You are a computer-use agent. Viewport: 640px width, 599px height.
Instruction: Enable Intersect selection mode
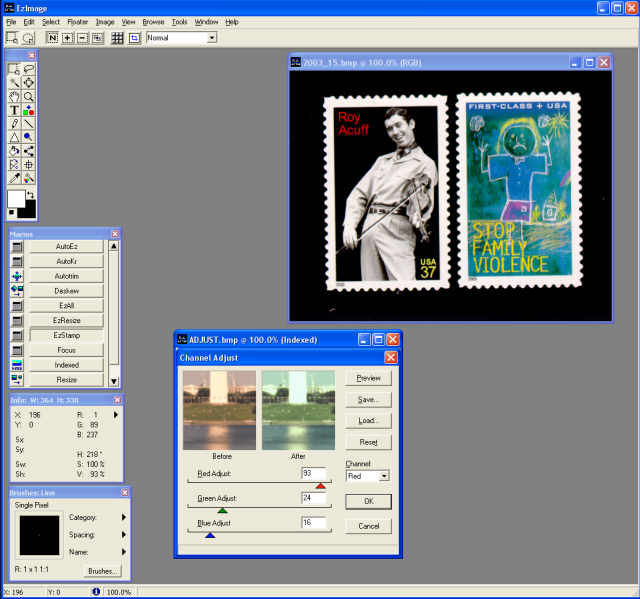98,38
